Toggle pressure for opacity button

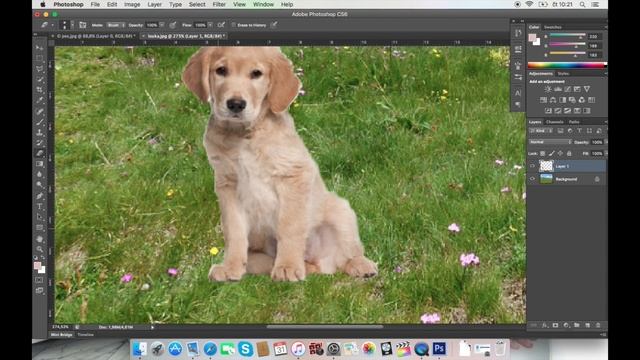173,25
